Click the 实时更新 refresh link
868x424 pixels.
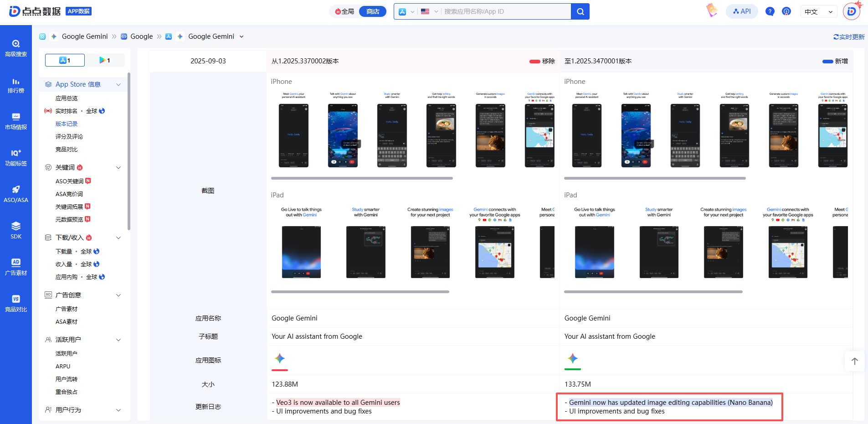point(848,37)
